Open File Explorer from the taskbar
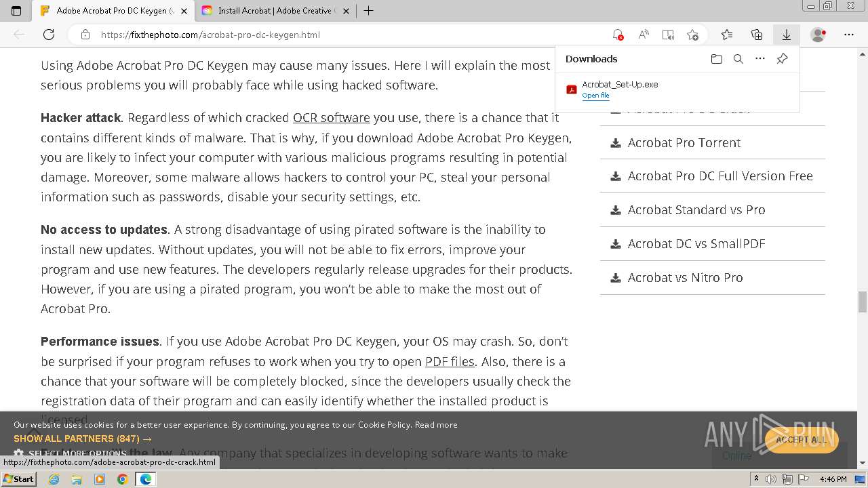Viewport: 868px width, 488px height. coord(77,479)
